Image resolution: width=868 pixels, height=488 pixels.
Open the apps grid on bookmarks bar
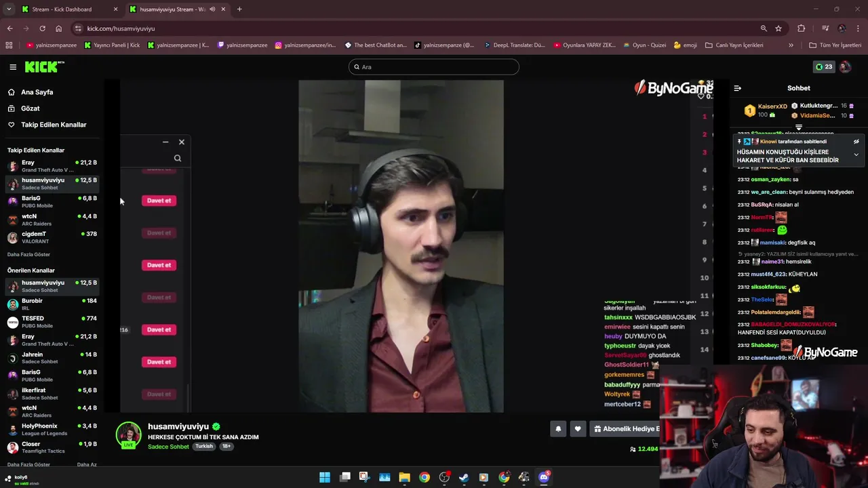9,45
